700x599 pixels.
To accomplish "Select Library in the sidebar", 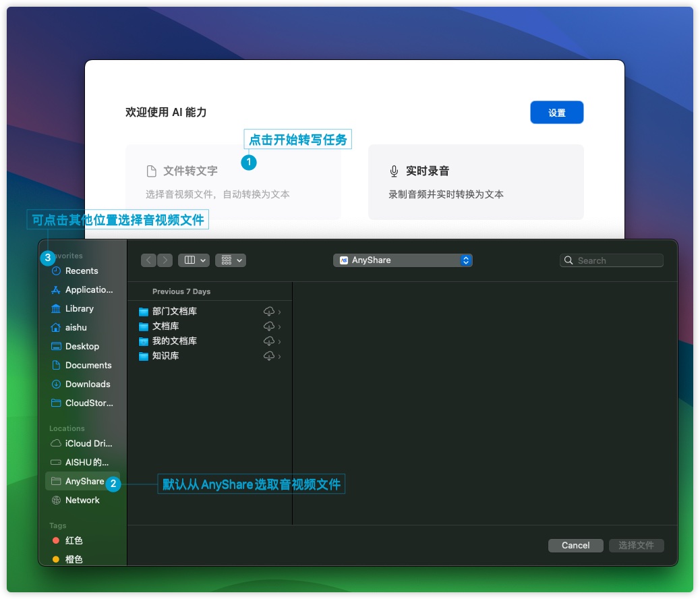I will pos(82,309).
